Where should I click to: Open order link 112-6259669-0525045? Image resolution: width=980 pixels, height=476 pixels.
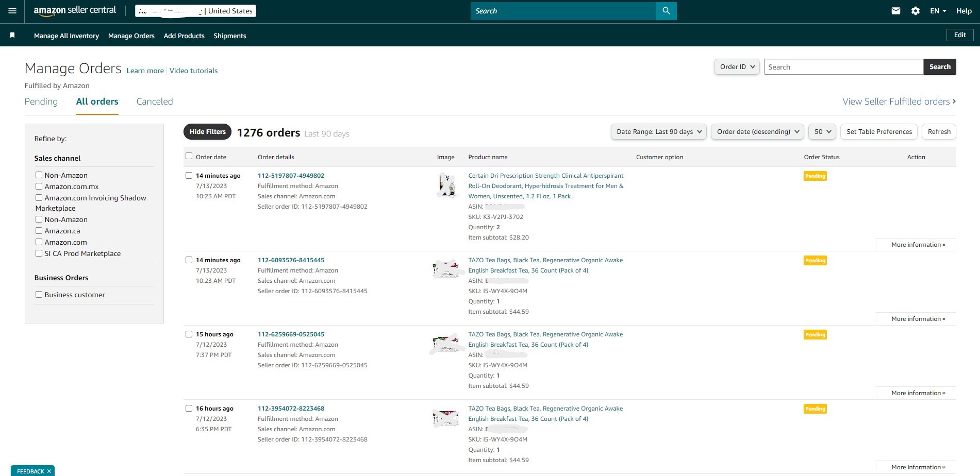pos(291,334)
